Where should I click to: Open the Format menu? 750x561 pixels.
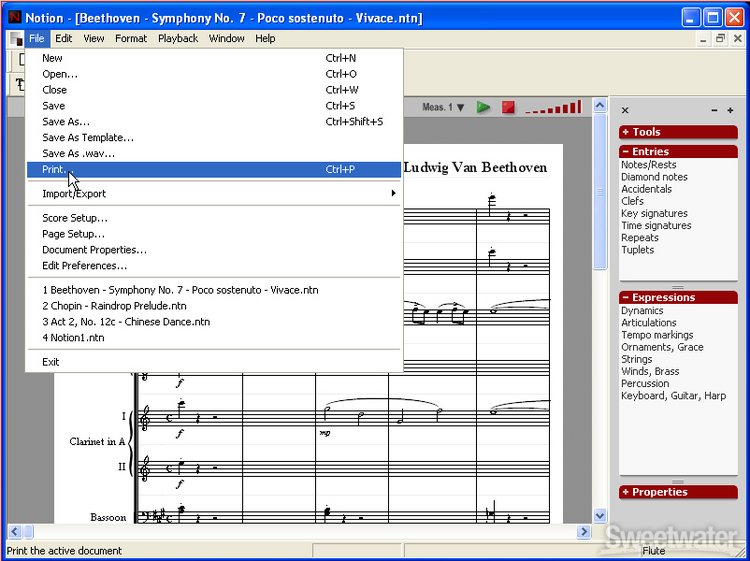click(131, 39)
